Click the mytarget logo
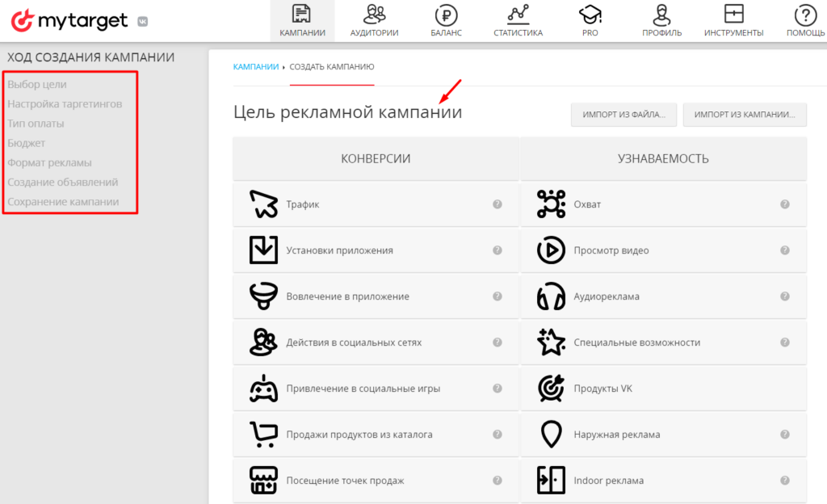 pyautogui.click(x=69, y=20)
